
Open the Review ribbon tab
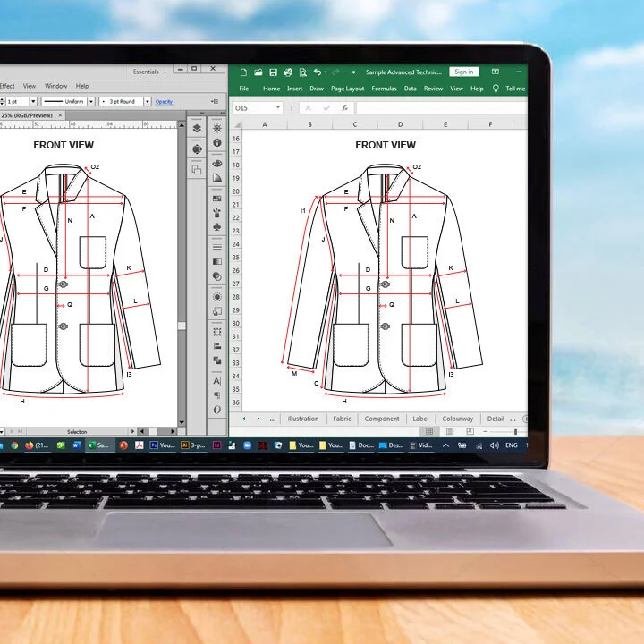(433, 89)
